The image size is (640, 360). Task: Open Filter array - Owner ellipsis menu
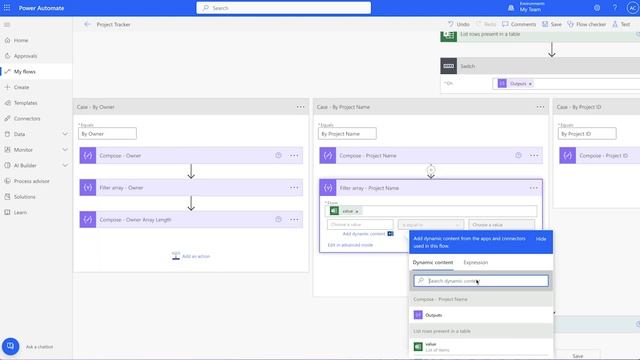point(294,188)
